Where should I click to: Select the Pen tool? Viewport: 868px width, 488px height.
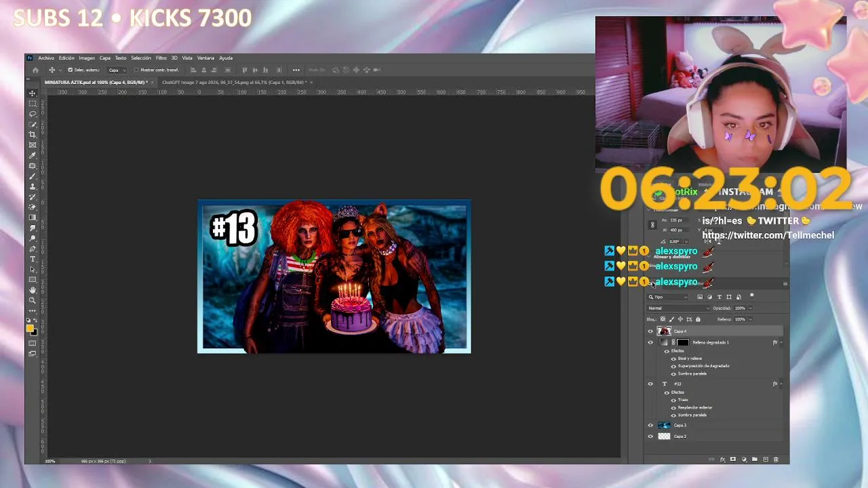click(33, 249)
